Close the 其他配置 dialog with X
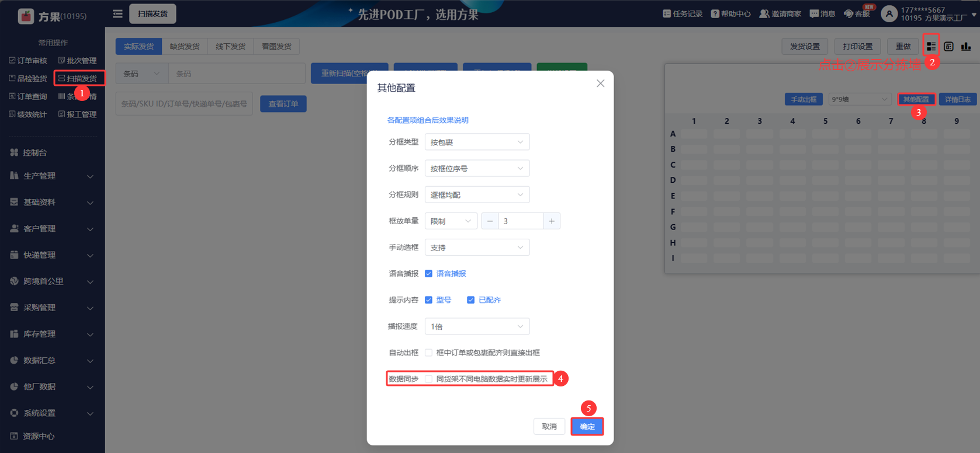 pos(600,83)
